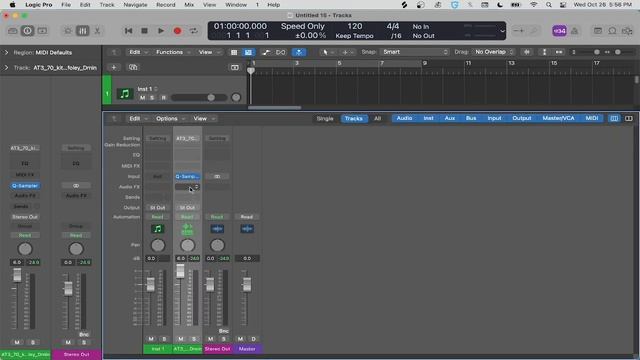The width and height of the screenshot is (640, 360).
Task: Click the narrow channel strips icon in mixer
Action: (x=614, y=118)
